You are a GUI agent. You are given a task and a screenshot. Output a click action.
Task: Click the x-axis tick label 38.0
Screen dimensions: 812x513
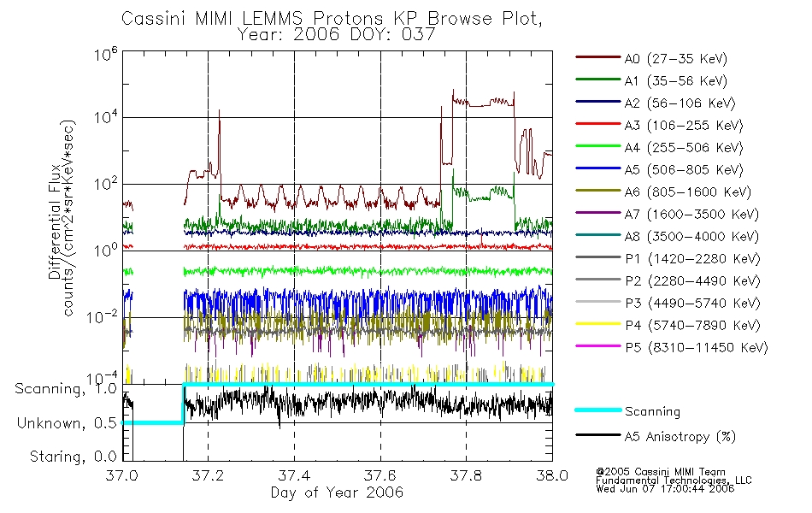click(552, 475)
